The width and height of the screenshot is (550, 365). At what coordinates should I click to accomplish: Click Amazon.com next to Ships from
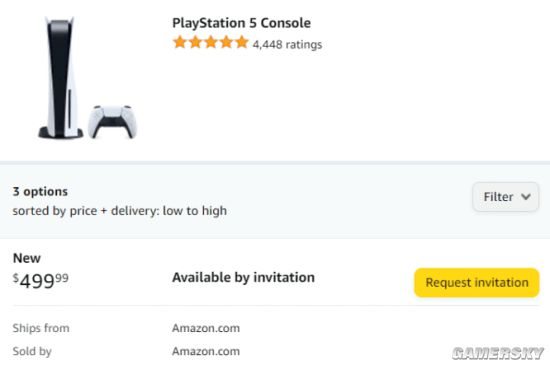click(x=206, y=328)
